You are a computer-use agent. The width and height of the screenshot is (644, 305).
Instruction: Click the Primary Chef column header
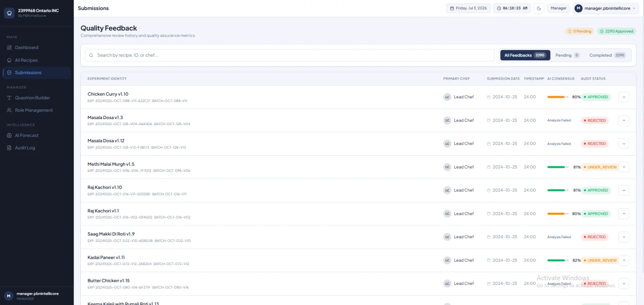(x=456, y=79)
